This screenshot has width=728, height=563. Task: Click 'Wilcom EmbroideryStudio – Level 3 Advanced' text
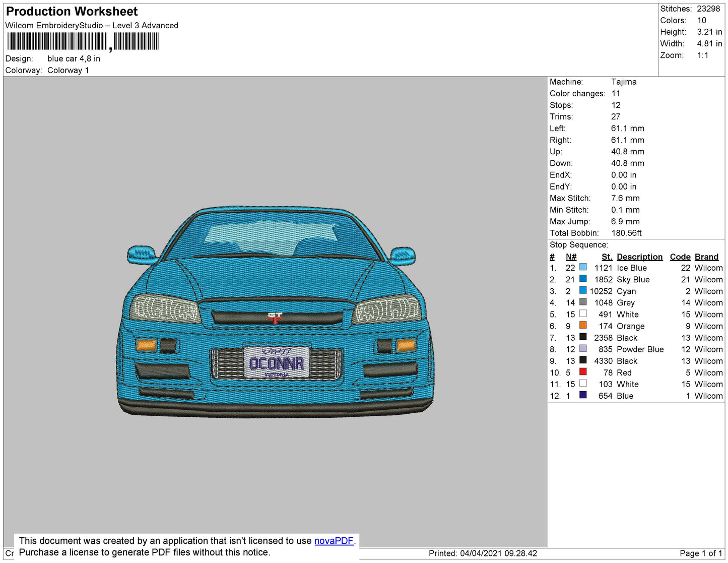(x=92, y=25)
